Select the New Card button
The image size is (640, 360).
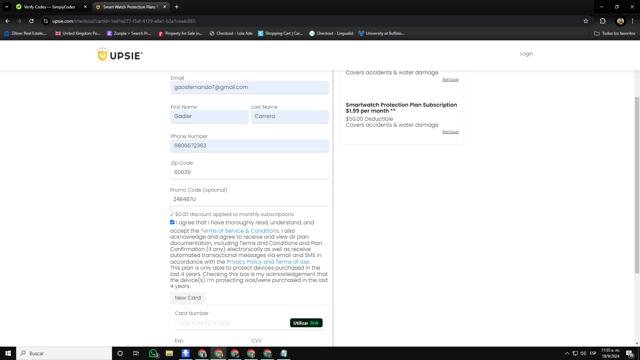(x=188, y=298)
